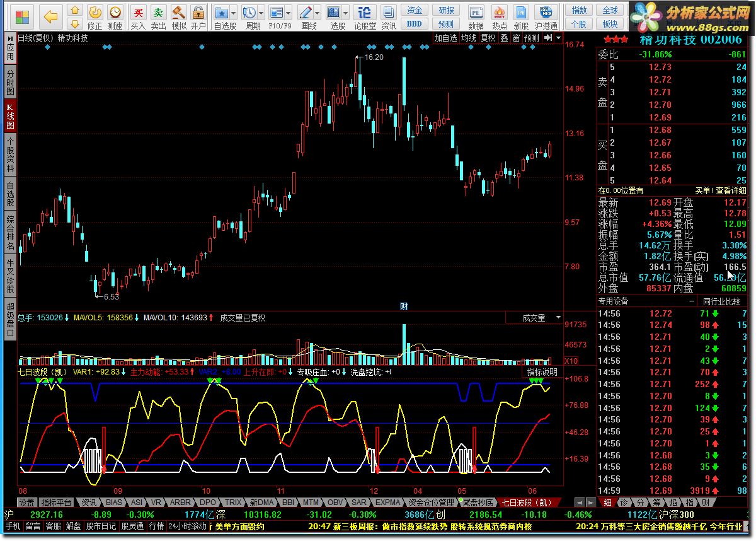Viewport: 756px width, 541px height.
Task: Open the 选股 stock screener icon
Action: coord(335,13)
